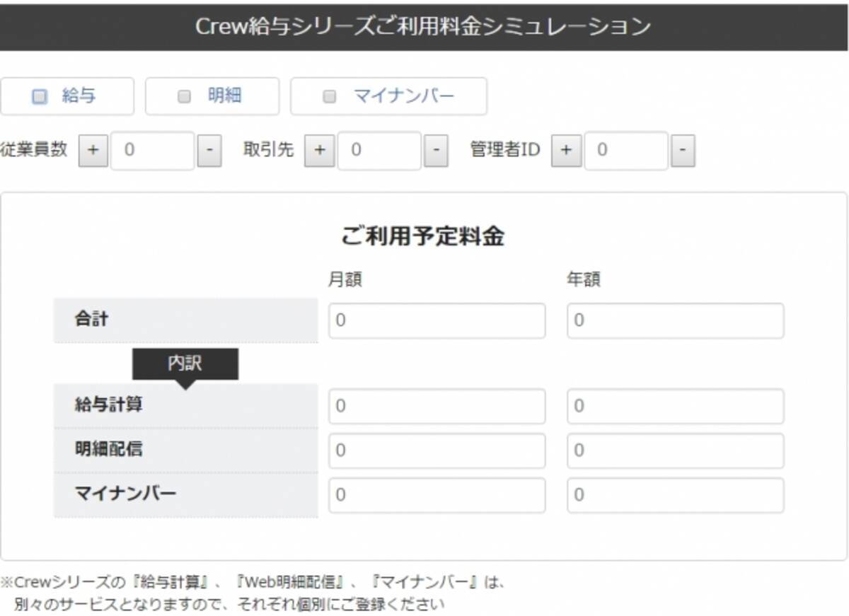The image size is (849, 616).
Task: Focus the 取引先 number field
Action: point(379,151)
